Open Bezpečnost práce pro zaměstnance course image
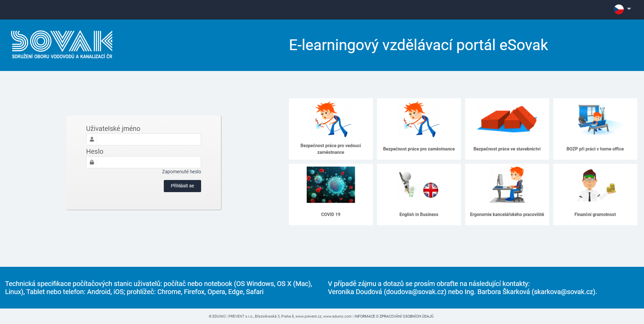The width and height of the screenshot is (644, 324). click(419, 119)
